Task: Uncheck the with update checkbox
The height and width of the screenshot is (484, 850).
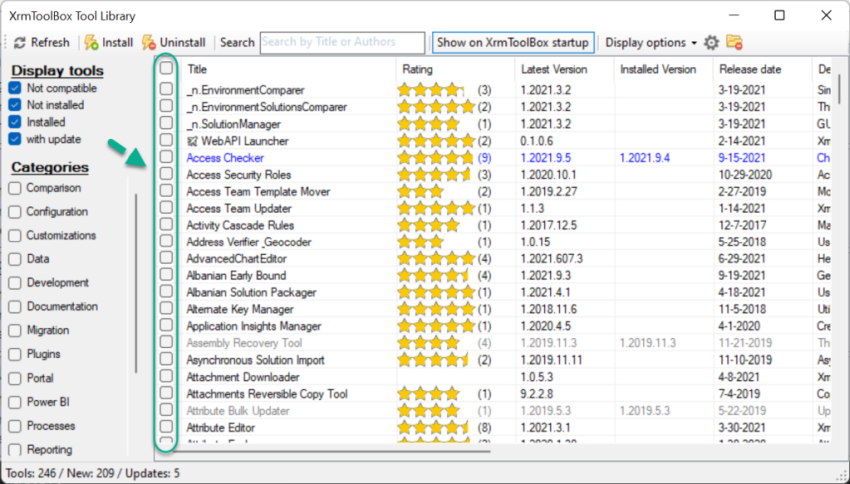Action: pos(15,139)
